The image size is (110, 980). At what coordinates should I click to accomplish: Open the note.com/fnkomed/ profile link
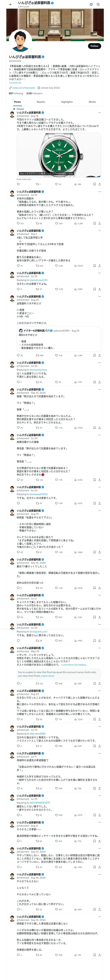click(23, 88)
